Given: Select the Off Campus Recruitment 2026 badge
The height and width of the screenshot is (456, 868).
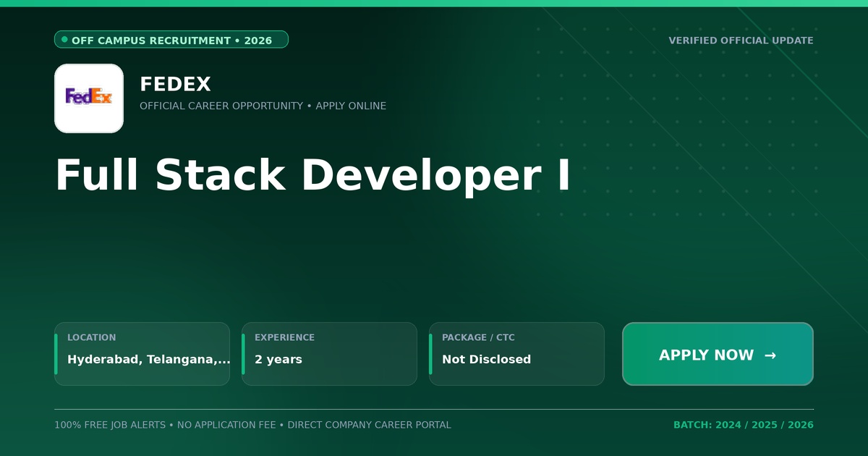Looking at the screenshot, I should pos(171,40).
